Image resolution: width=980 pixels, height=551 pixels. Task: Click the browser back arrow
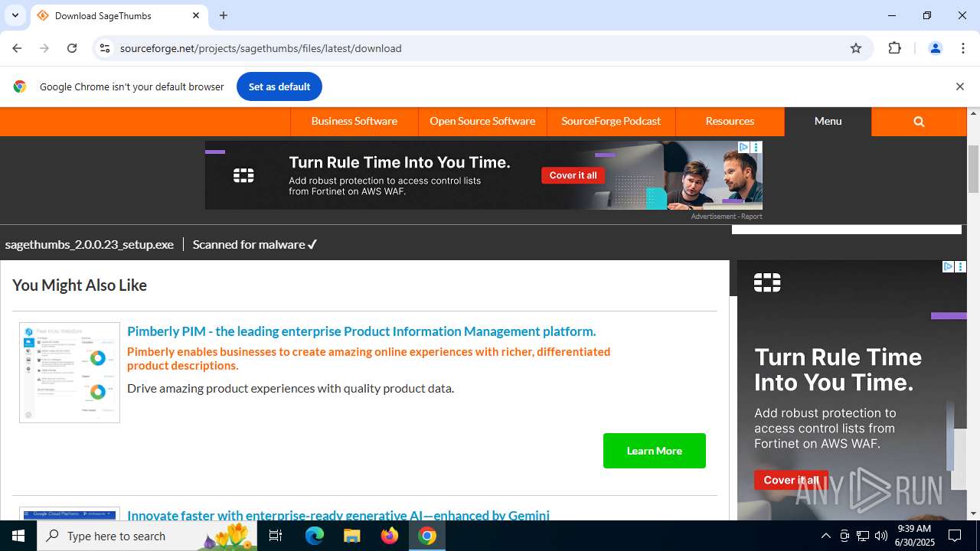point(17,48)
